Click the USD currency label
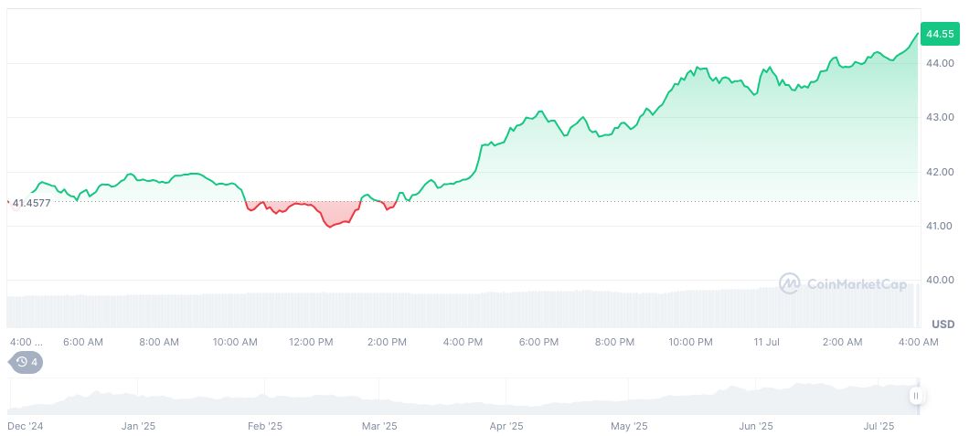Image resolution: width=980 pixels, height=436 pixels. pos(943,324)
